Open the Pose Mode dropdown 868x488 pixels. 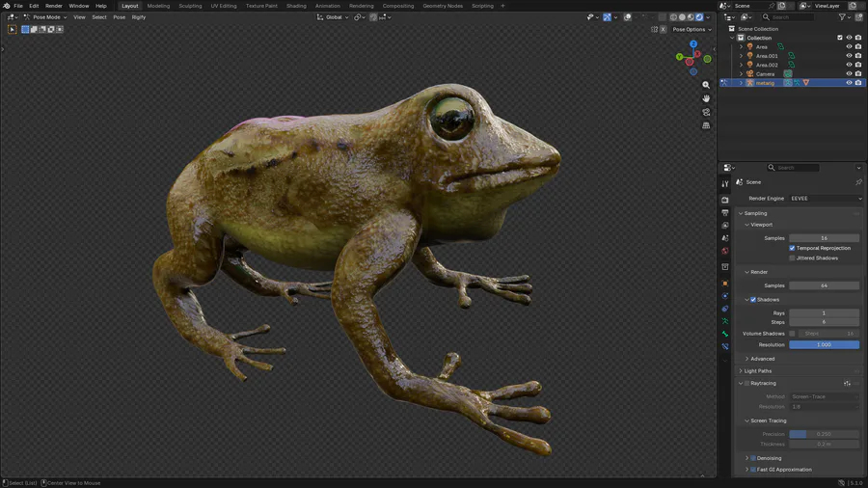(x=45, y=17)
